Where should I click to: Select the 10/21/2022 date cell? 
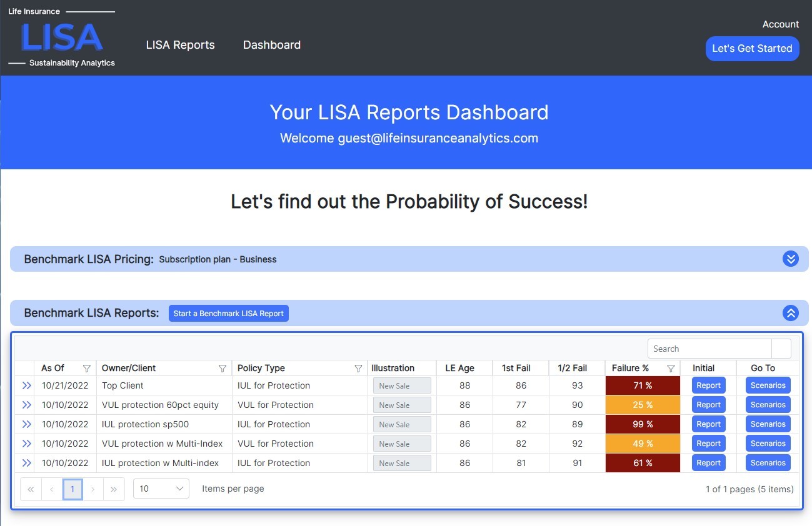pos(65,385)
